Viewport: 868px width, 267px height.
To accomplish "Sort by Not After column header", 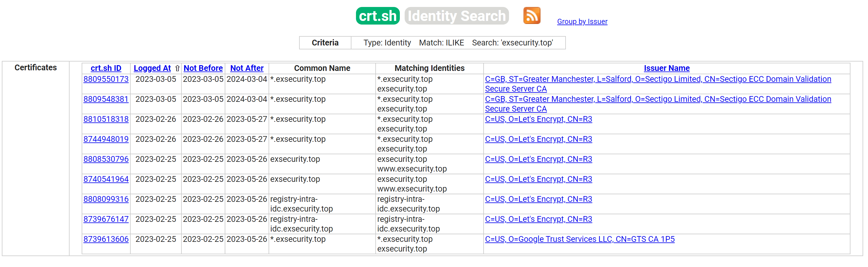I will pyautogui.click(x=247, y=68).
